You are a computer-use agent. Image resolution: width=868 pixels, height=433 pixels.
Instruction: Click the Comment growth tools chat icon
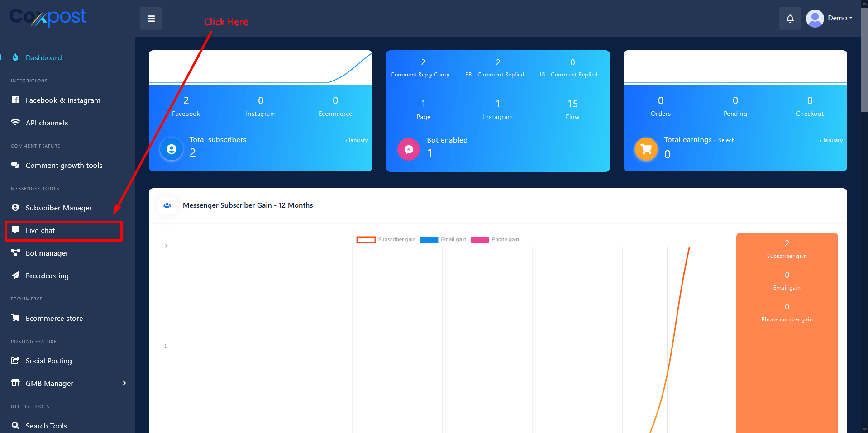point(15,165)
